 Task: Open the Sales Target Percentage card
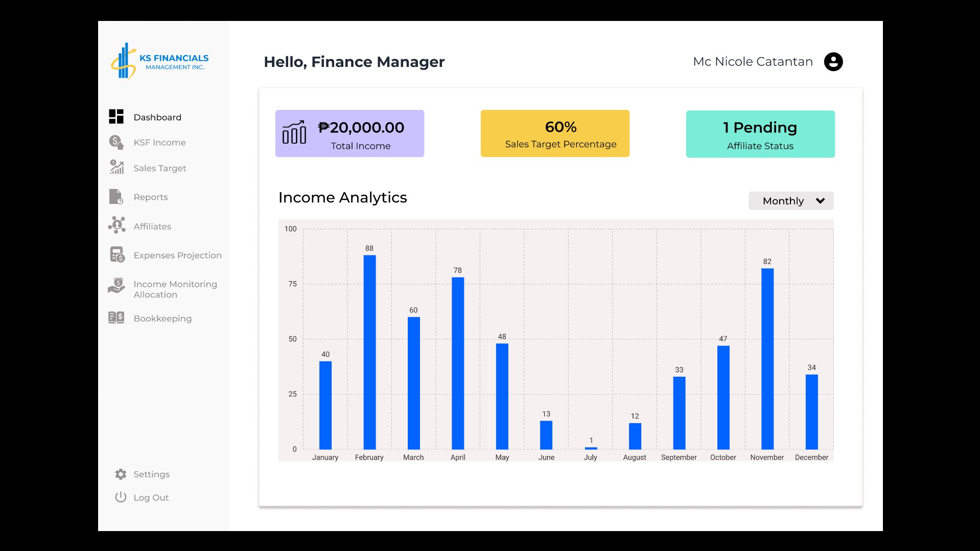555,133
